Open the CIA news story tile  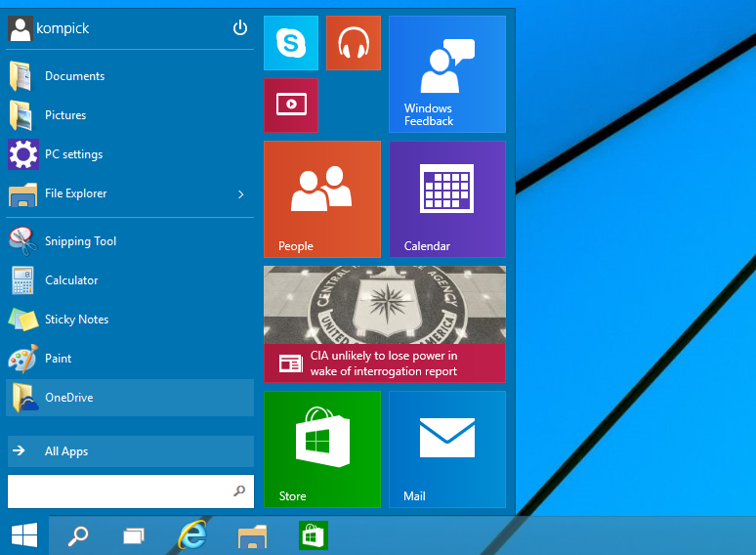(385, 324)
